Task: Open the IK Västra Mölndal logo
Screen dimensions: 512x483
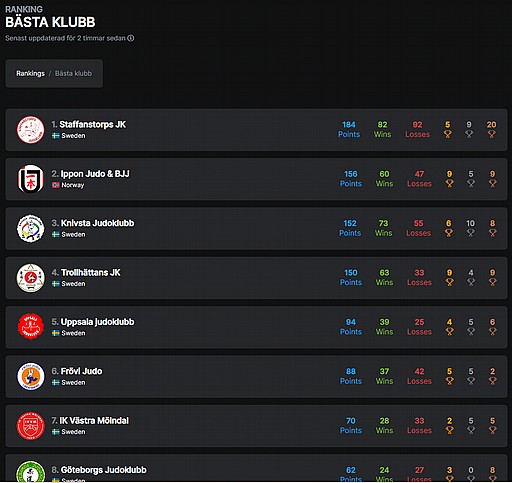Action: (x=31, y=426)
